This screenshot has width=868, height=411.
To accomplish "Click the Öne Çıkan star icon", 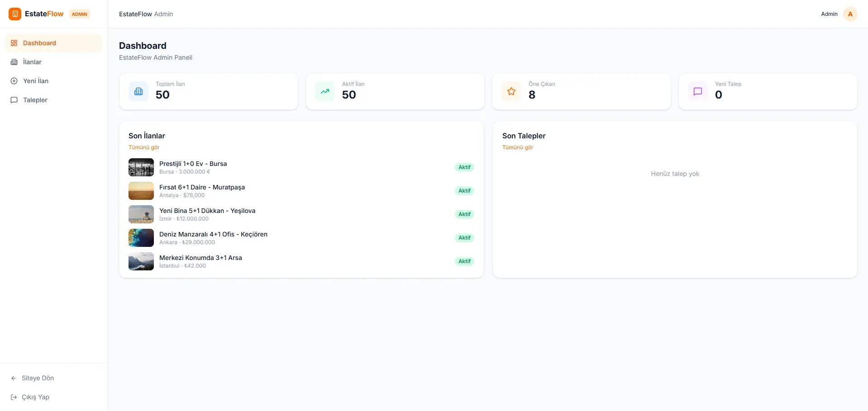I will click(511, 91).
